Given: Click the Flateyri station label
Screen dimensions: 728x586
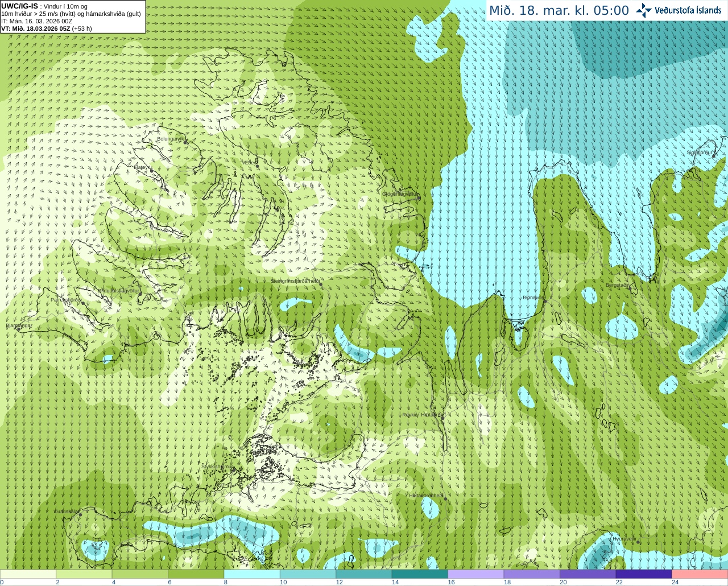Looking at the screenshot, I should coord(142,167).
